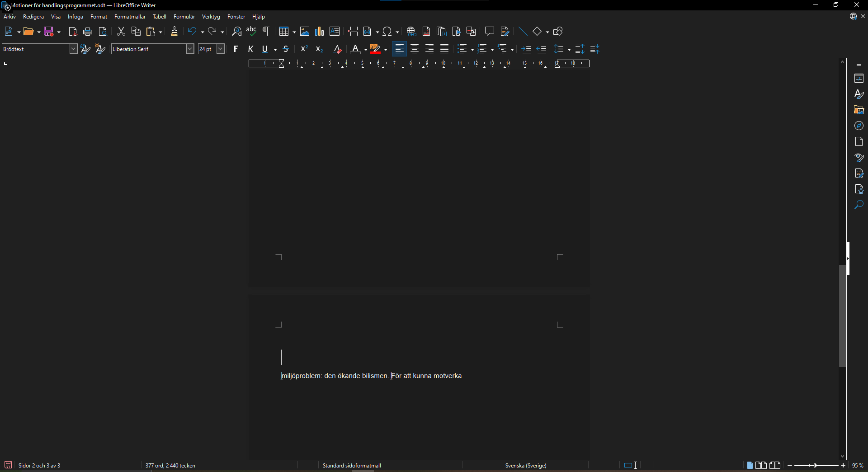This screenshot has width=868, height=472.
Task: Open the Liberation Serif font dropdown
Action: [x=190, y=49]
